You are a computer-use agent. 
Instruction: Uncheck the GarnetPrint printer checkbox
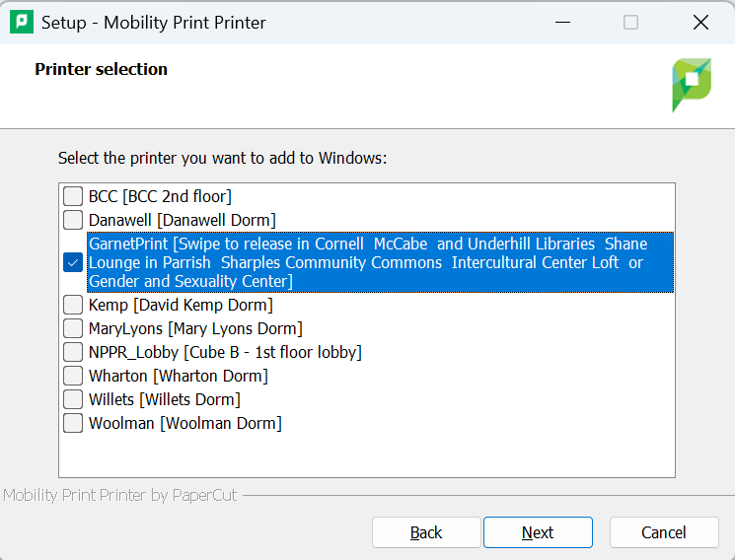tap(73, 262)
